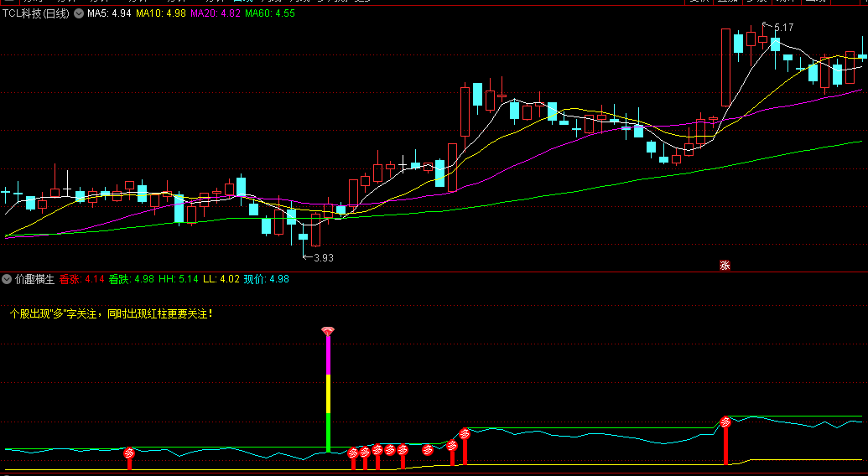Click the yellow indicator hint text
The image size is (868, 476).
[112, 314]
